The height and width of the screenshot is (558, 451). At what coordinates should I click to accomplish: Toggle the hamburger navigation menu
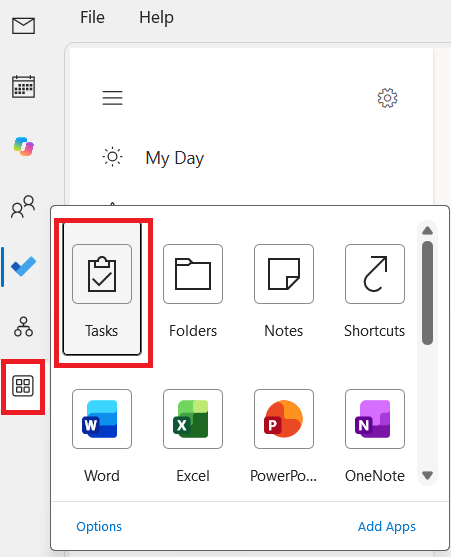112,98
